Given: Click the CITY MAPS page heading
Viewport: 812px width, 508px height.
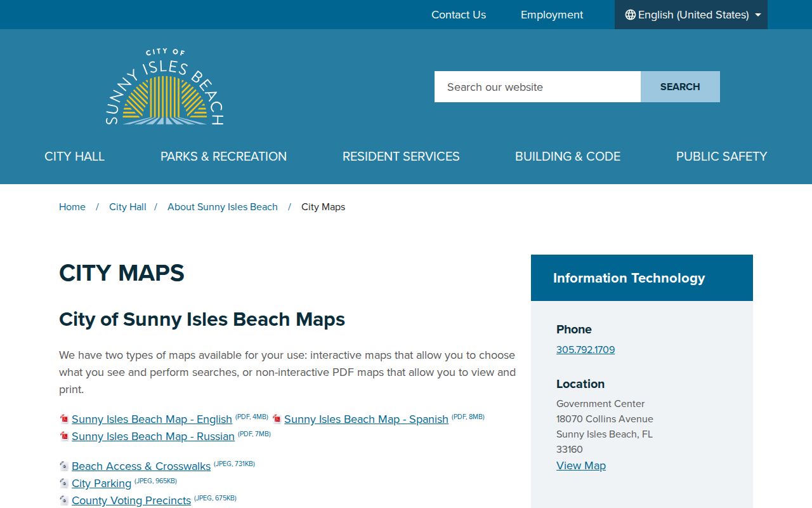Looking at the screenshot, I should (x=122, y=273).
